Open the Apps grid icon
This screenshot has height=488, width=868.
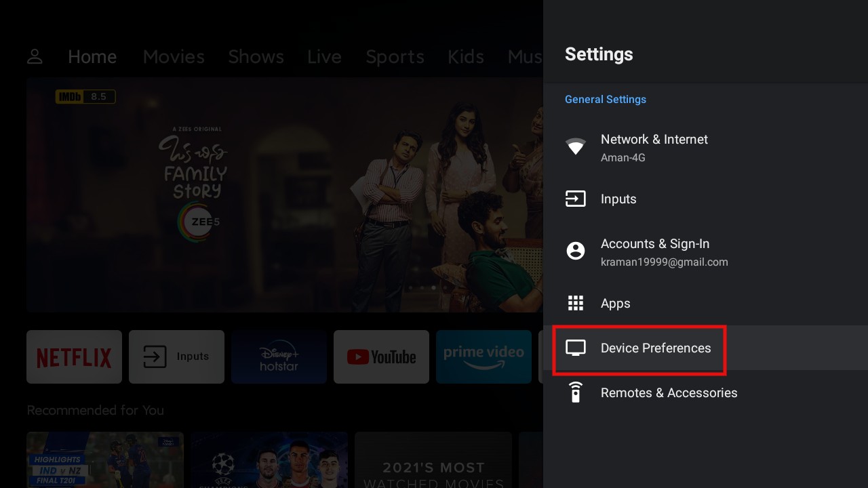pos(576,303)
